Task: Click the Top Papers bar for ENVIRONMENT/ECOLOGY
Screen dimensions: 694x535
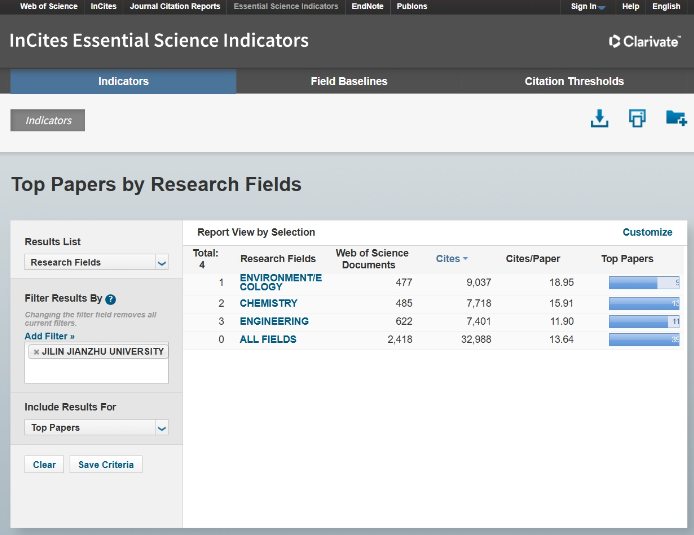Action: [x=644, y=283]
